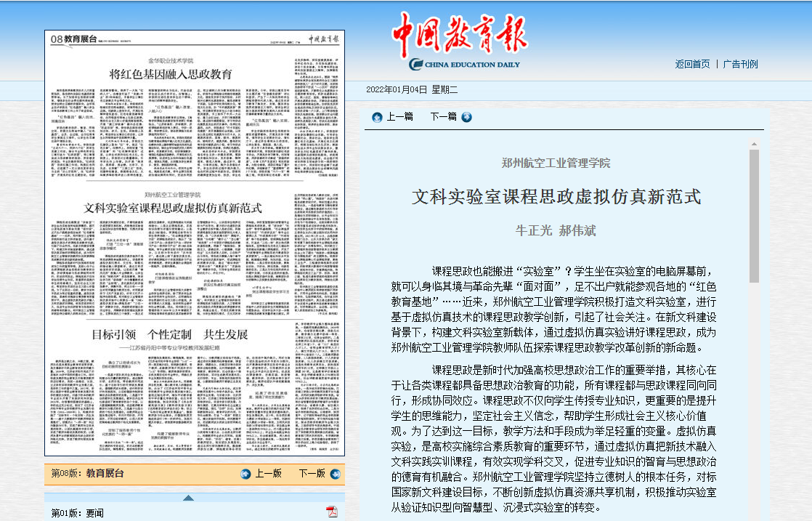Collapse the page list with the triangle arrow
The image size is (812, 521).
[189, 498]
